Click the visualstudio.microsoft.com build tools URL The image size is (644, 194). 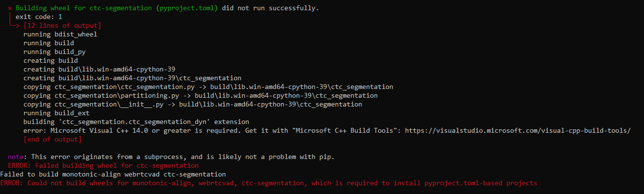(x=518, y=131)
